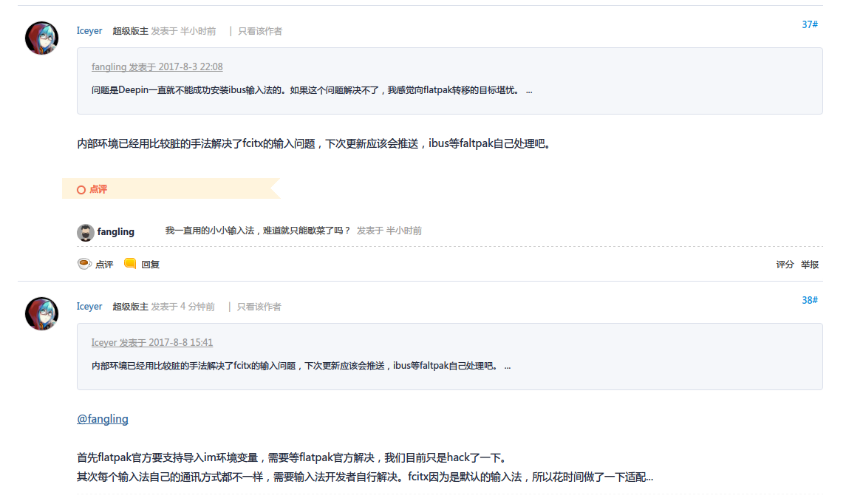This screenshot has width=846, height=504.
Task: Click fangling's name in the comment row
Action: (115, 232)
